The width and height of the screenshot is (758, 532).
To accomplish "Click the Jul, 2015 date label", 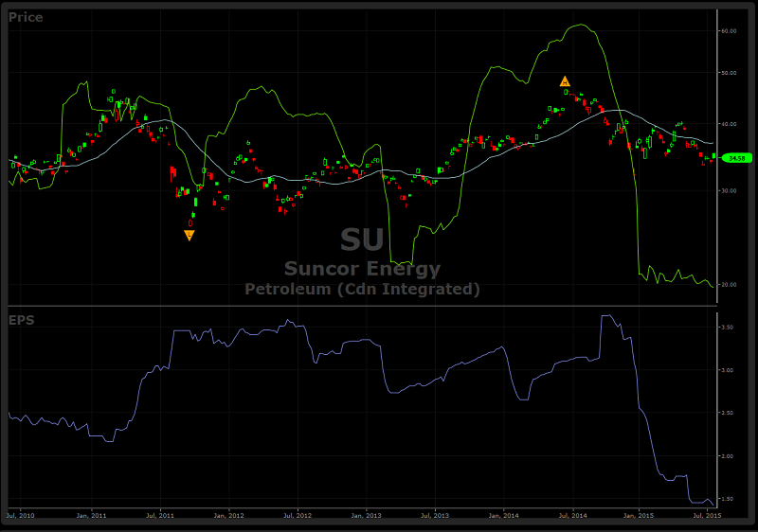I will [x=707, y=516].
